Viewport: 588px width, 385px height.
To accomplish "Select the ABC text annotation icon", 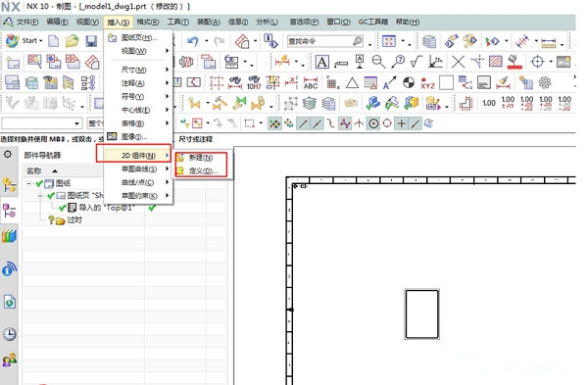I will (x=311, y=83).
